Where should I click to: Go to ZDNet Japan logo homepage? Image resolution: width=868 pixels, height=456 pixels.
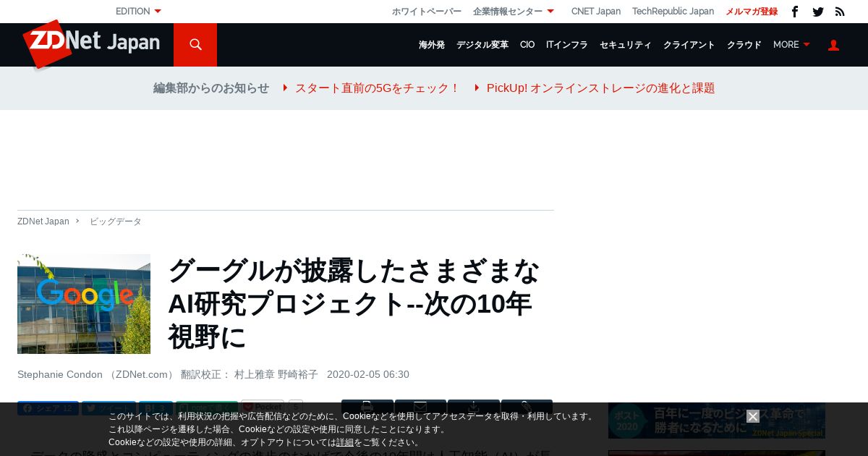pyautogui.click(x=91, y=43)
